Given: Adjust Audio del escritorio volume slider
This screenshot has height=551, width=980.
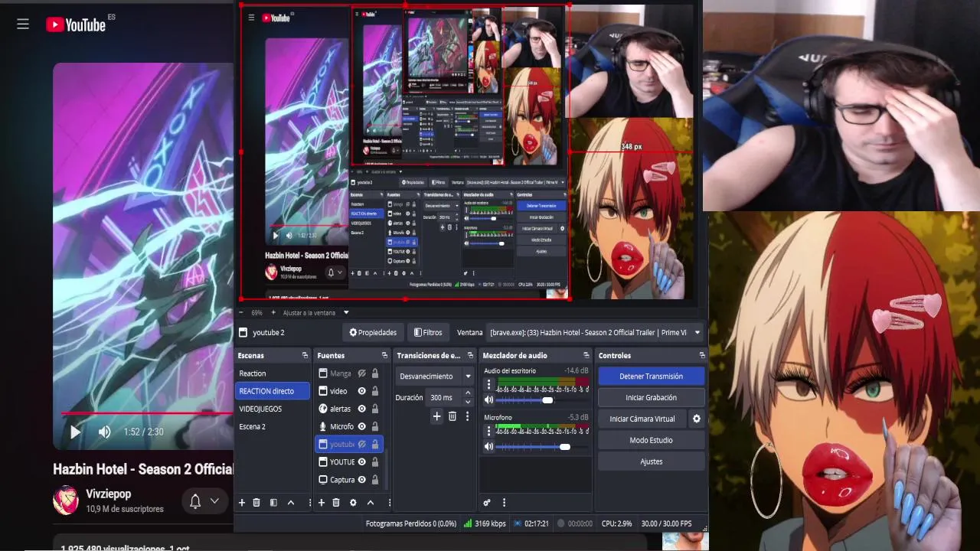Looking at the screenshot, I should point(543,400).
